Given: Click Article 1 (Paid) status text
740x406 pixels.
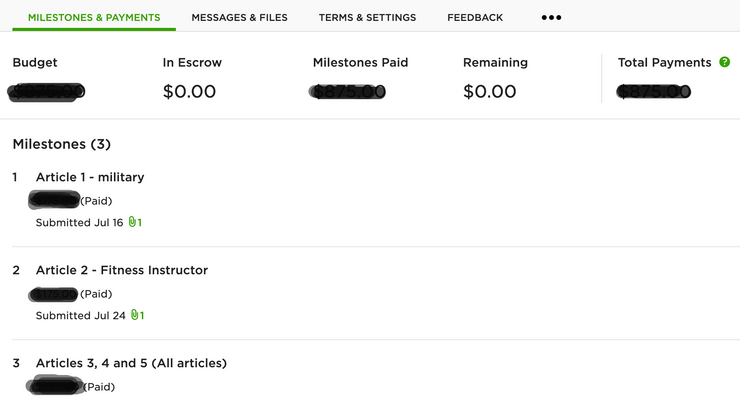Looking at the screenshot, I should pos(96,201).
